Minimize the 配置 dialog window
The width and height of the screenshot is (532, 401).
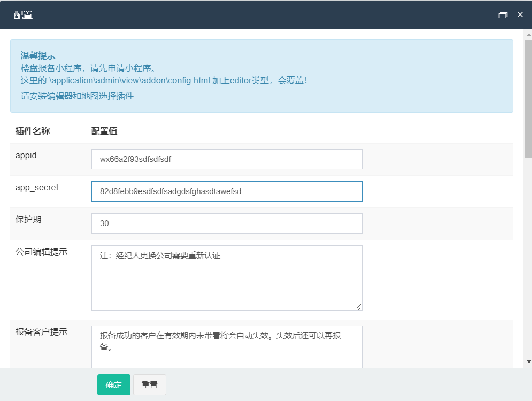(485, 16)
